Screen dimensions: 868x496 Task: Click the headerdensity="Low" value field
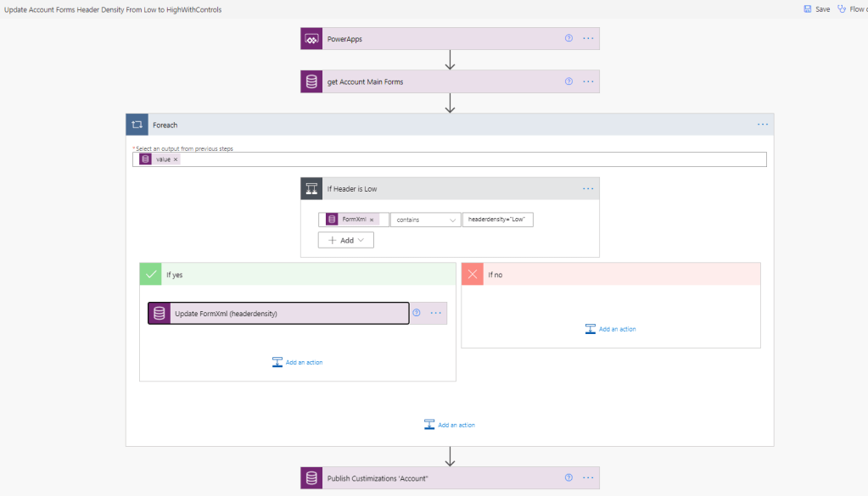(499, 220)
